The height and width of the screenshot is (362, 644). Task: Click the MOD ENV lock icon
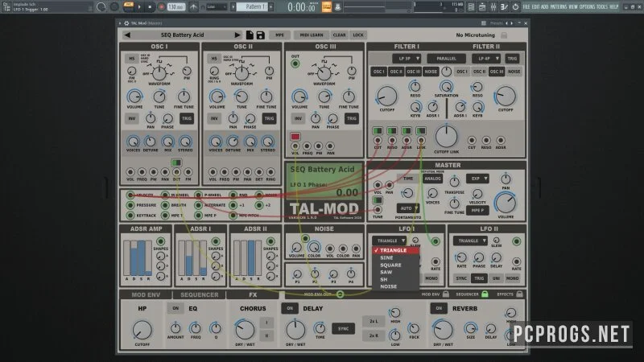click(446, 294)
